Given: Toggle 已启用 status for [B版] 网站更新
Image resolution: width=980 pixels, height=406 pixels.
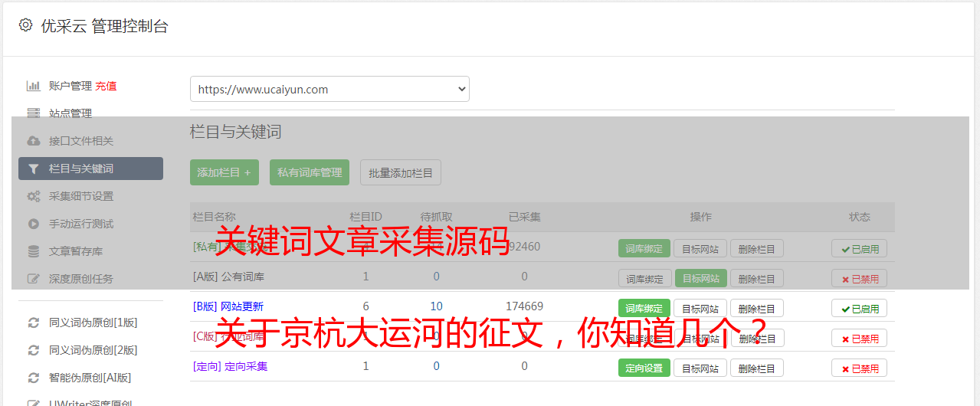Looking at the screenshot, I should tap(859, 308).
